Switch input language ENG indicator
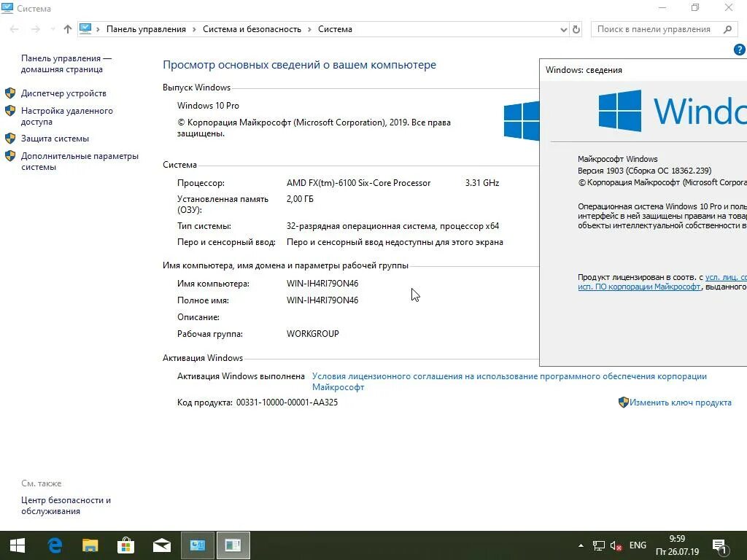This screenshot has height=560, width=747. (x=638, y=545)
